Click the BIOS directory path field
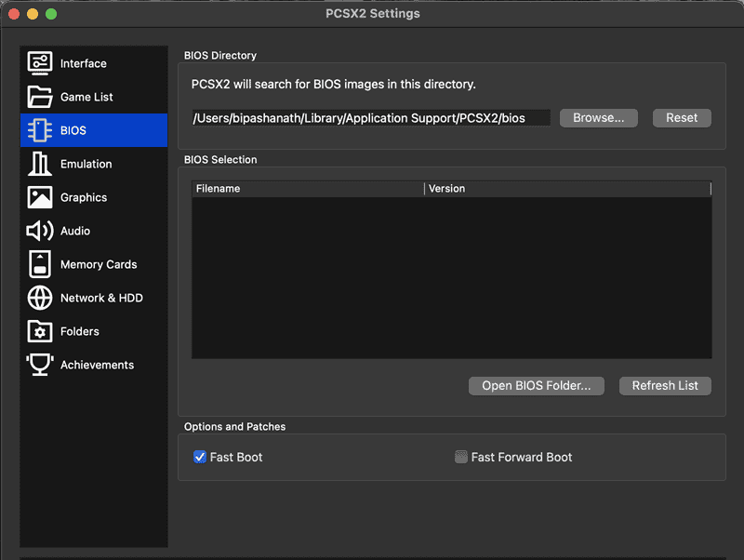Viewport: 744px width, 560px height. (370, 118)
